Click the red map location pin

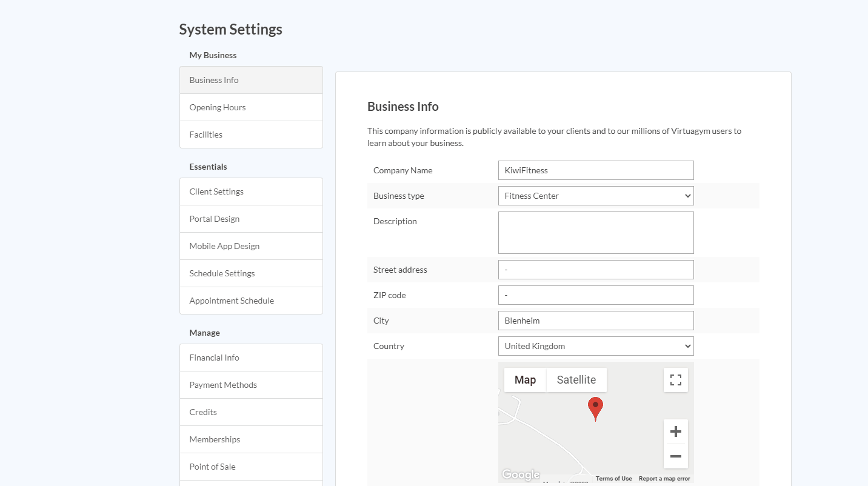point(595,408)
